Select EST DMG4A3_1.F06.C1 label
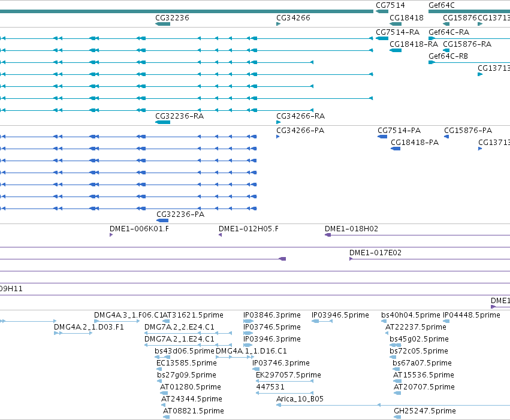The image size is (510, 420). 128,315
